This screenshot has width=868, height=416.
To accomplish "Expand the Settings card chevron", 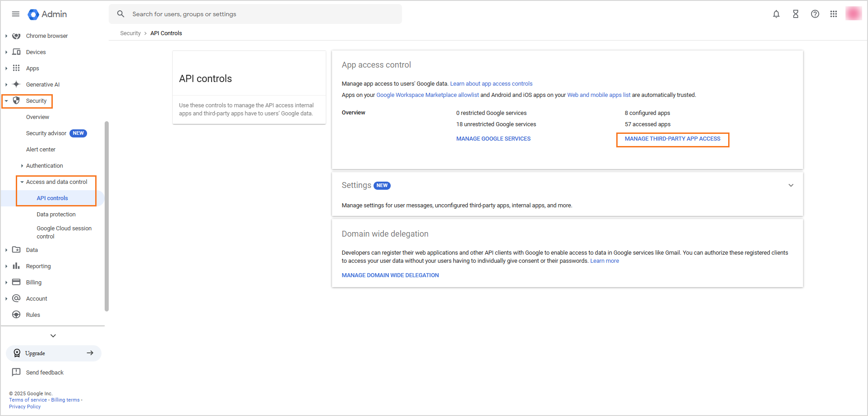I will tap(791, 185).
